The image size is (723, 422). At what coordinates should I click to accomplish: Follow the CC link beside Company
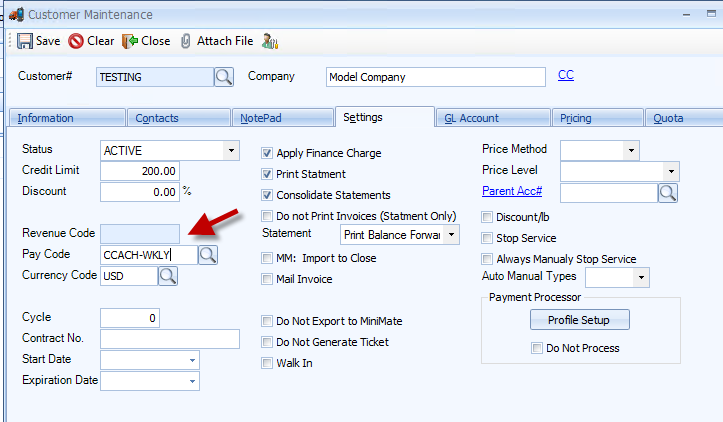pos(566,75)
